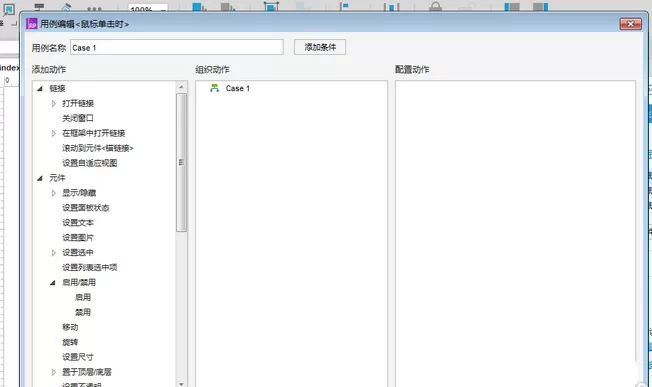
Task: Collapse the 启用/禁用 group
Action: pyautogui.click(x=53, y=283)
